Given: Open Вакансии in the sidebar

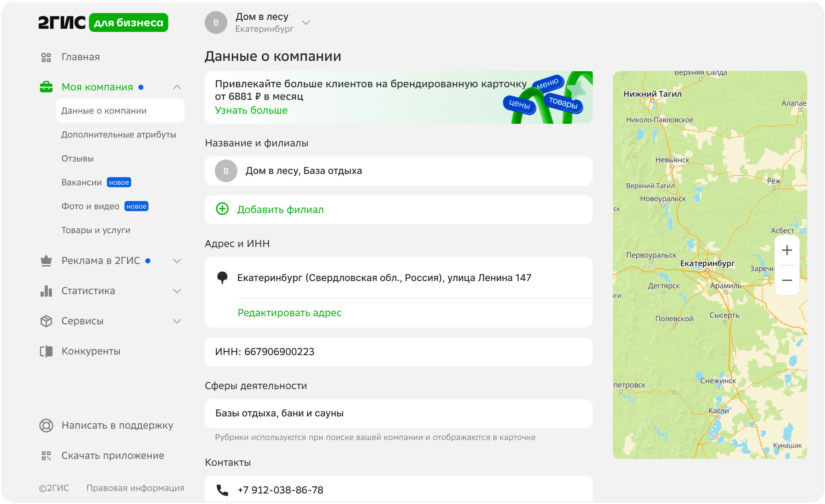Looking at the screenshot, I should click(82, 182).
